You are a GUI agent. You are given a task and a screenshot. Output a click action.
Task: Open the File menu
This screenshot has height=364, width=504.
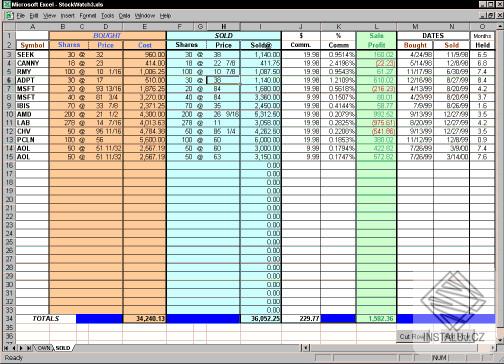coord(21,16)
